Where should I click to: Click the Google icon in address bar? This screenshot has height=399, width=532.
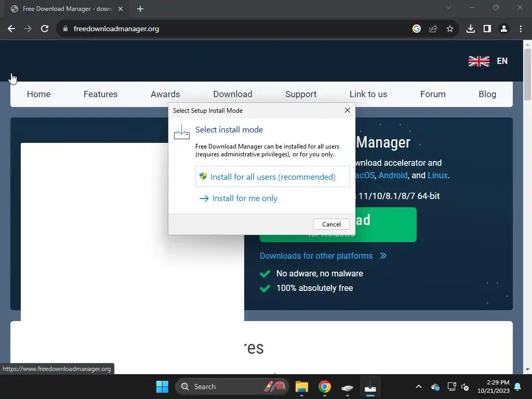[x=417, y=29]
